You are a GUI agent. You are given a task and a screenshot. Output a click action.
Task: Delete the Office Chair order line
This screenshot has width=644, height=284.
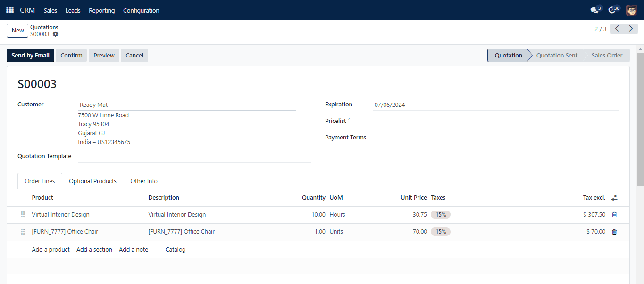pyautogui.click(x=614, y=232)
